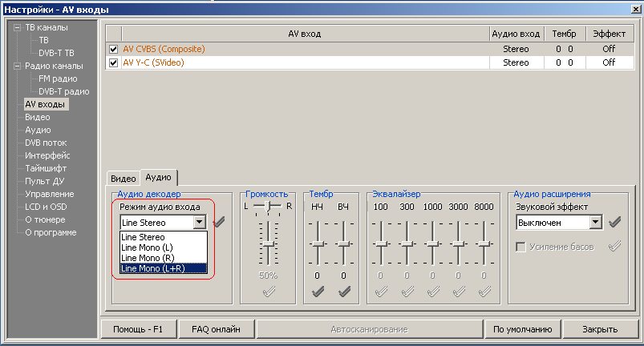
Task: Click the checkmark next to Усиление басов
Action: (615, 247)
